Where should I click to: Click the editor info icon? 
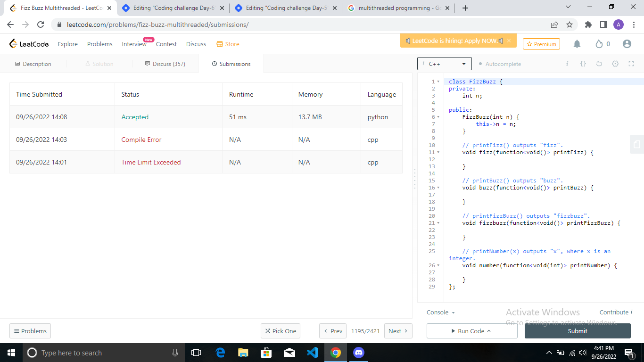click(x=567, y=64)
